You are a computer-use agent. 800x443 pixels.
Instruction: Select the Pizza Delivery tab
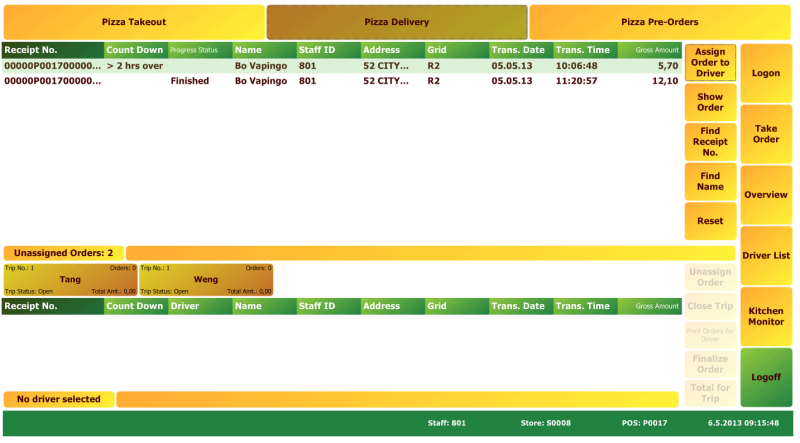click(x=397, y=22)
